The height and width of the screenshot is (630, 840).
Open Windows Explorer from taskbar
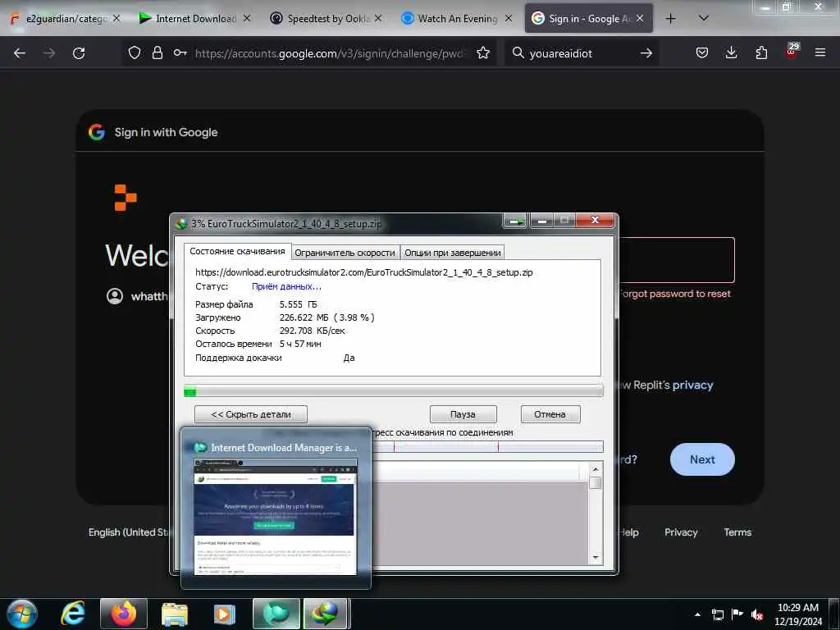tap(175, 614)
